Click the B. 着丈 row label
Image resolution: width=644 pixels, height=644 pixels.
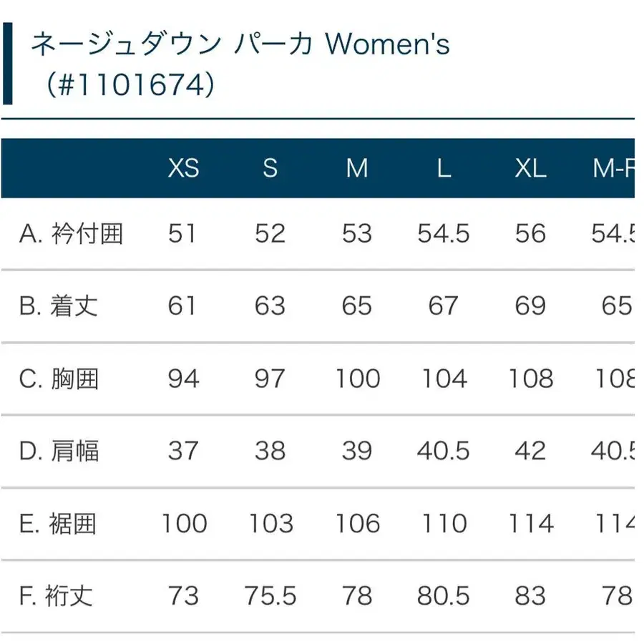[x=59, y=306]
